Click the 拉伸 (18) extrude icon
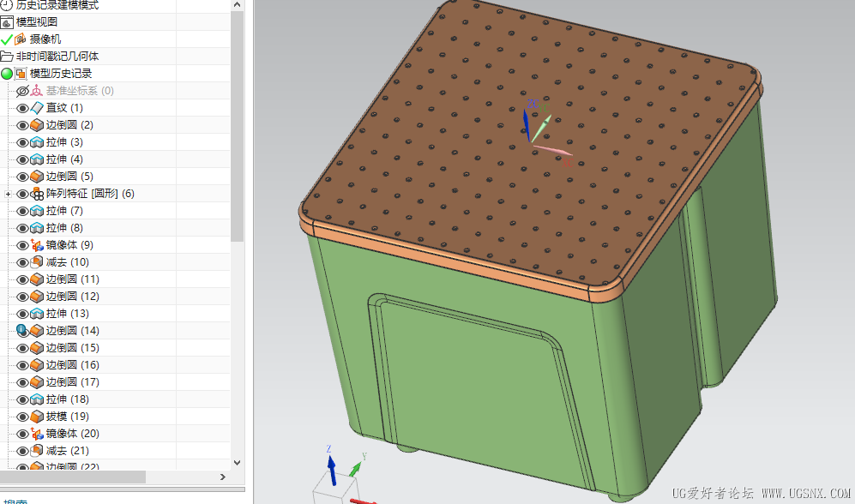 click(37, 399)
